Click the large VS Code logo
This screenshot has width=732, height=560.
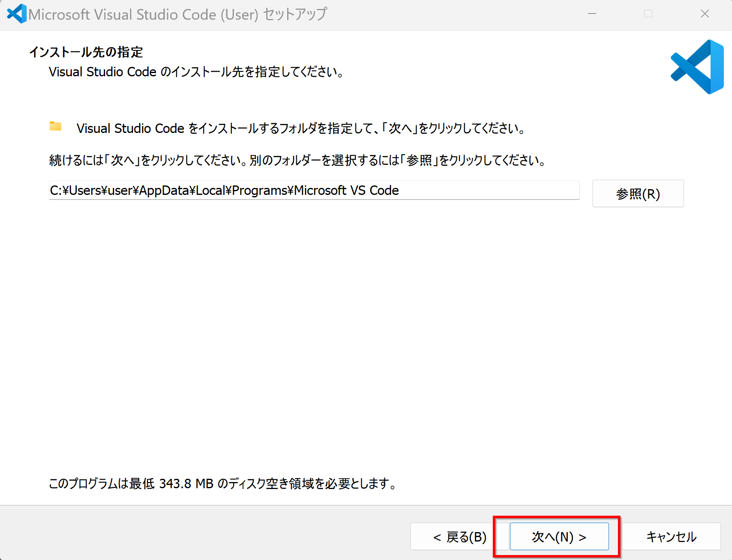697,67
